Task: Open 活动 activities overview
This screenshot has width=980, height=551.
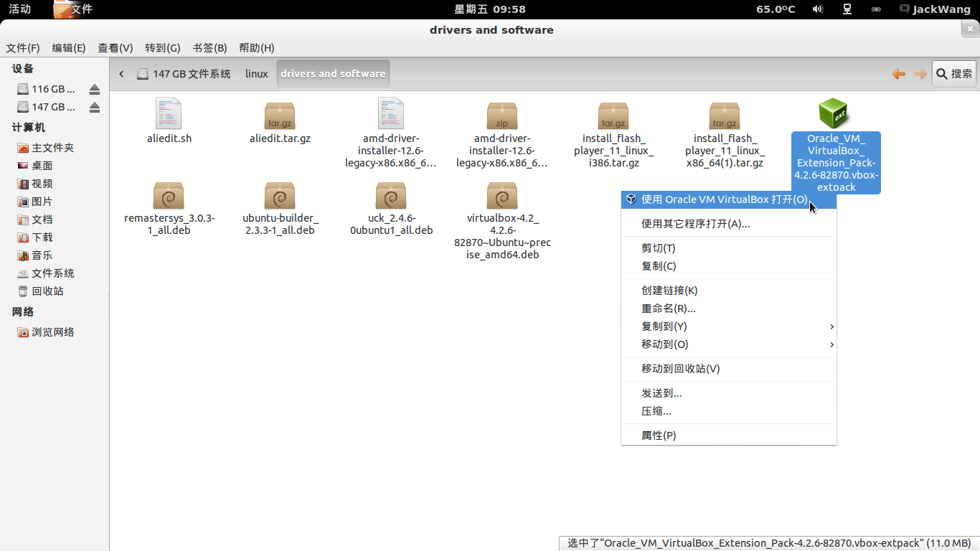Action: (x=20, y=9)
